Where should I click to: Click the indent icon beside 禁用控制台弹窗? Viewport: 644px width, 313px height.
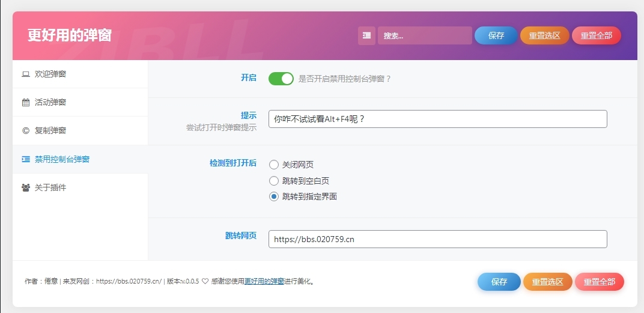tap(26, 159)
